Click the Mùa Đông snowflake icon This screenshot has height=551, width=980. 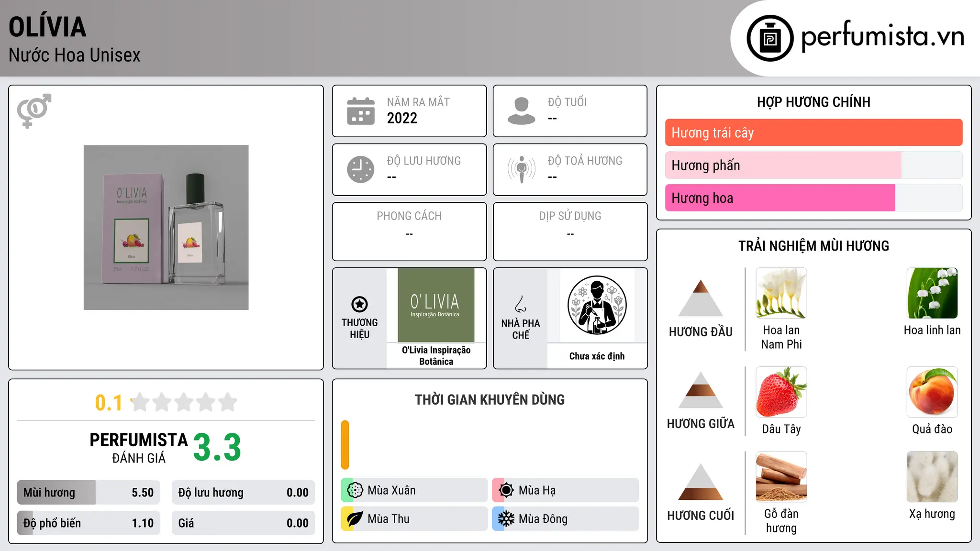coord(506,519)
